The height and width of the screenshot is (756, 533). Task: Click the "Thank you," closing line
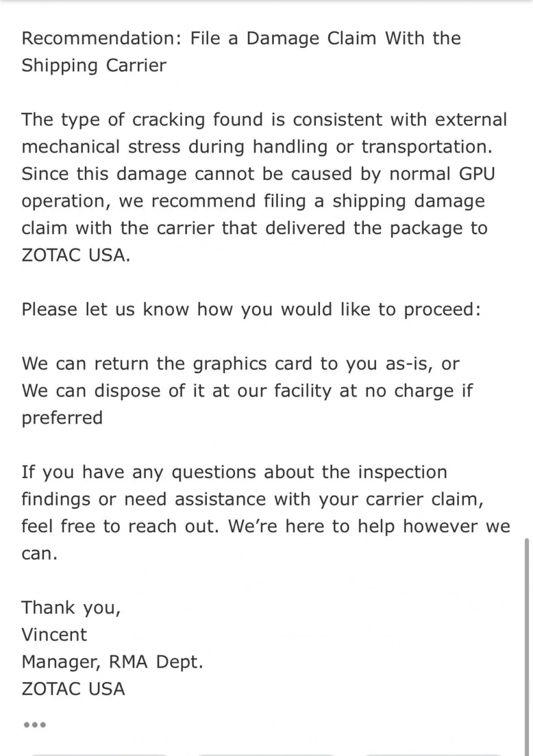(x=71, y=607)
